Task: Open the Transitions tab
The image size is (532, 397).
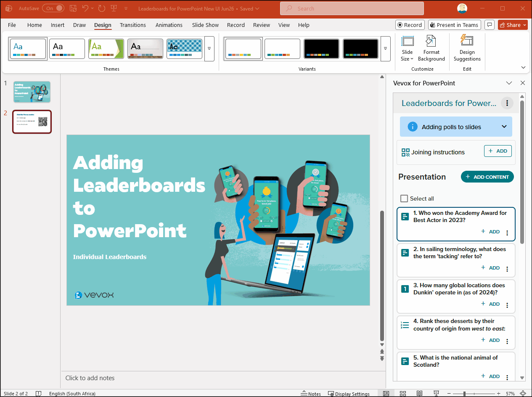Action: click(133, 25)
